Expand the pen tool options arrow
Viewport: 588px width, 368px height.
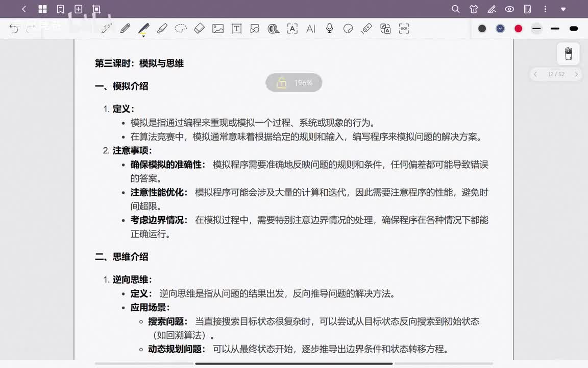143,36
